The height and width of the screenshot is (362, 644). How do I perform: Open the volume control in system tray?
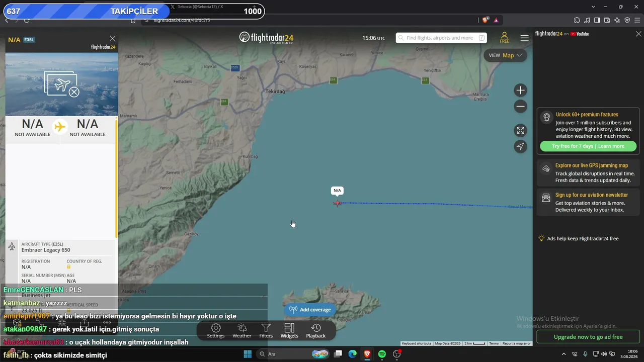[x=604, y=354]
